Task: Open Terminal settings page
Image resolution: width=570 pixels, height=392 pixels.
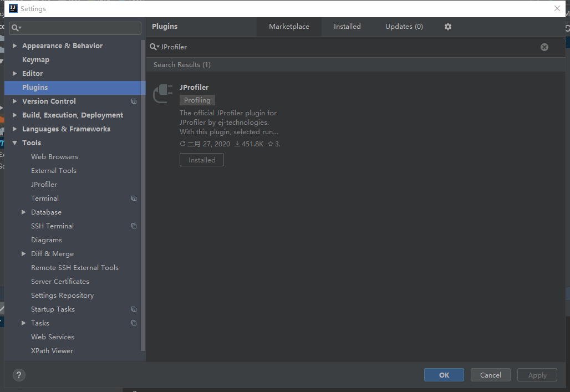Action: [45, 198]
